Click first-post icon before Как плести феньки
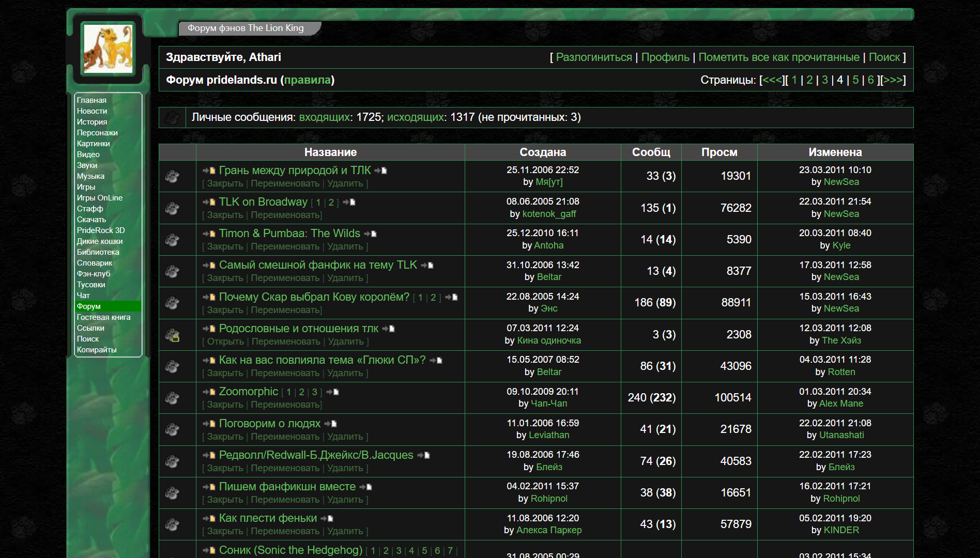 (x=209, y=519)
